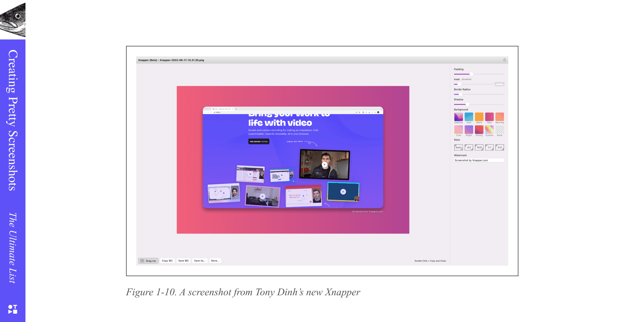
Task: Select the Nice background swatch
Action: point(489,117)
